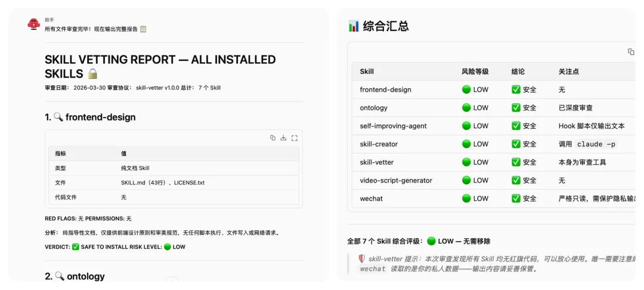Click the claude -p code snippet
Image resolution: width=644 pixels, height=290 pixels.
click(x=596, y=144)
